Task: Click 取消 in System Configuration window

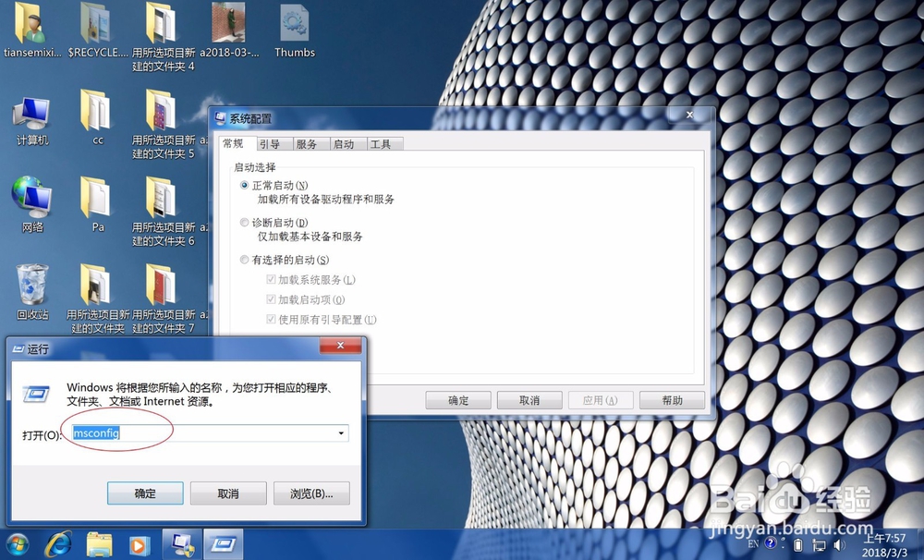Action: (x=529, y=400)
